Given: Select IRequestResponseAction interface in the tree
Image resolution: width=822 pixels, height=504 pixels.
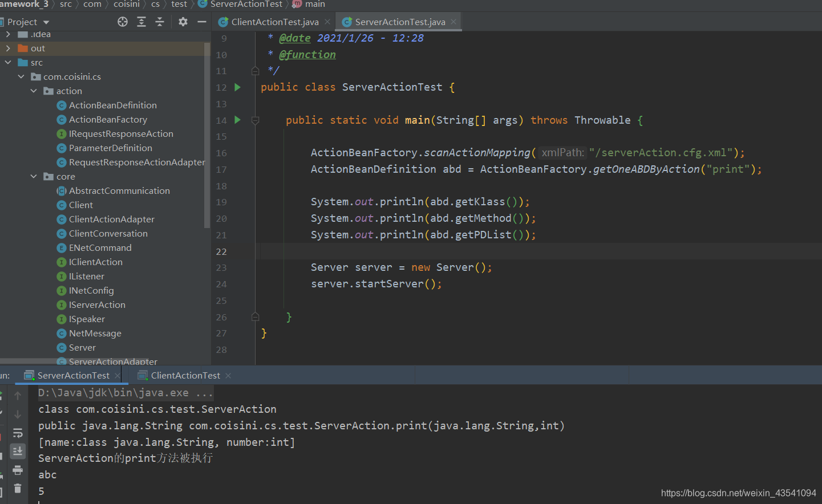Looking at the screenshot, I should coord(121,134).
